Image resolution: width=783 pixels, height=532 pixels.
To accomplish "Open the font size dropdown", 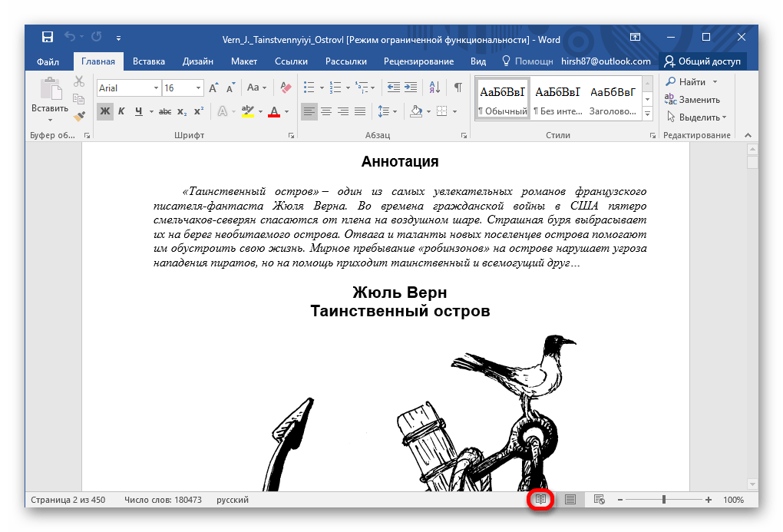I will (198, 88).
